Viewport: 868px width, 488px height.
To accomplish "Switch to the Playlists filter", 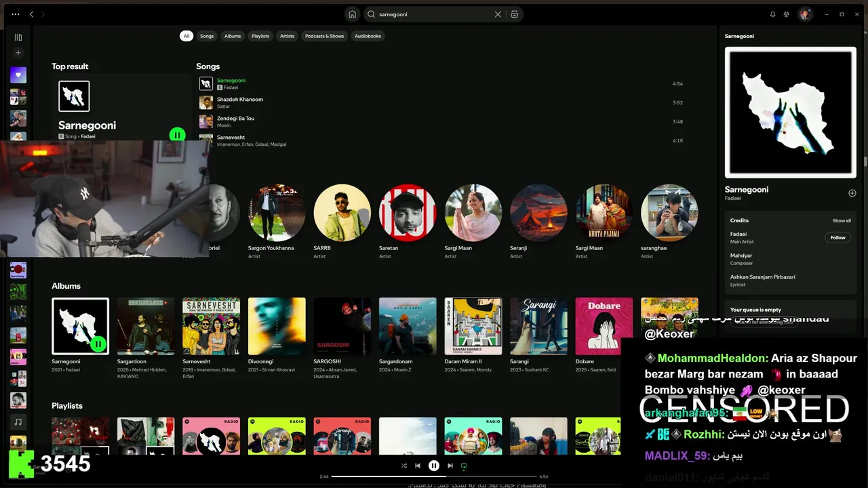I will coord(260,36).
